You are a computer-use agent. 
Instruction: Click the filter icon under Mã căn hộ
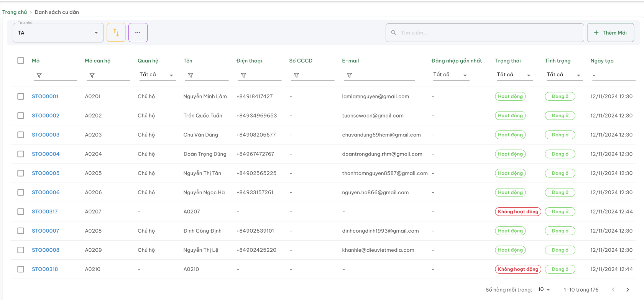(x=92, y=75)
